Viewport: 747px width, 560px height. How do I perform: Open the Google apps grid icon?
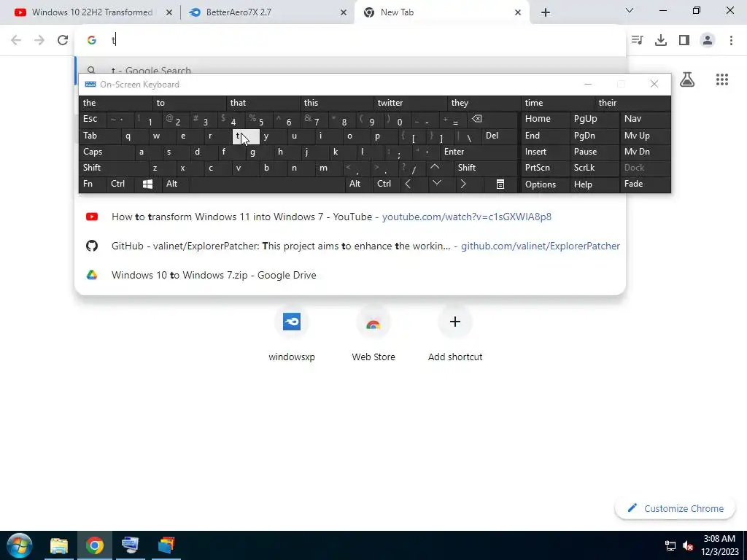[722, 79]
